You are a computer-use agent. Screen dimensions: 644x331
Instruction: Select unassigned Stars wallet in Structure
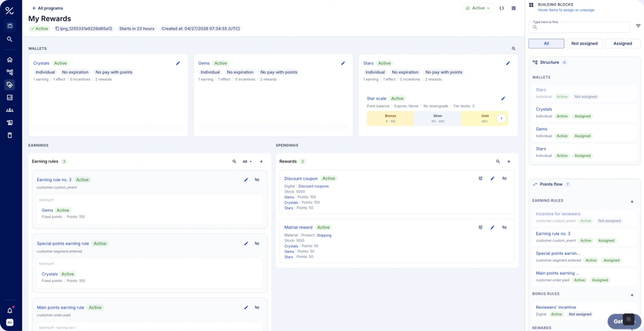[584, 93]
